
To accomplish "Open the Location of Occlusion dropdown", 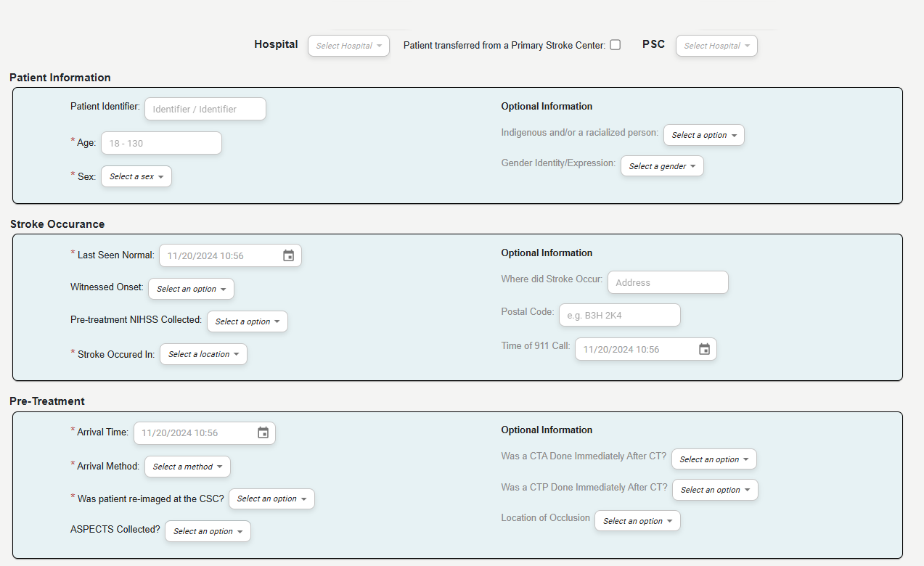I will (x=637, y=520).
